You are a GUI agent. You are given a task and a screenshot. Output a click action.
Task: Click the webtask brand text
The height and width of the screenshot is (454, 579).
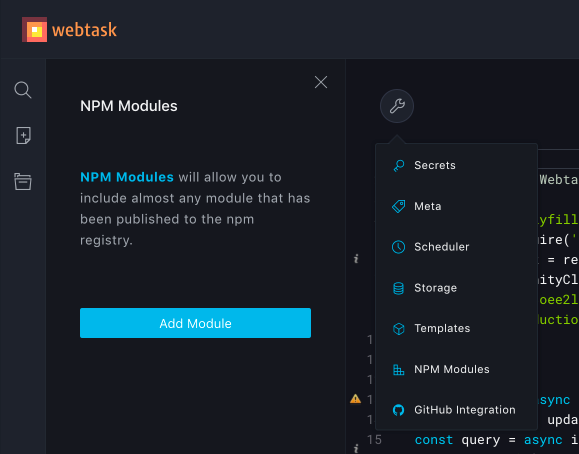click(x=85, y=30)
